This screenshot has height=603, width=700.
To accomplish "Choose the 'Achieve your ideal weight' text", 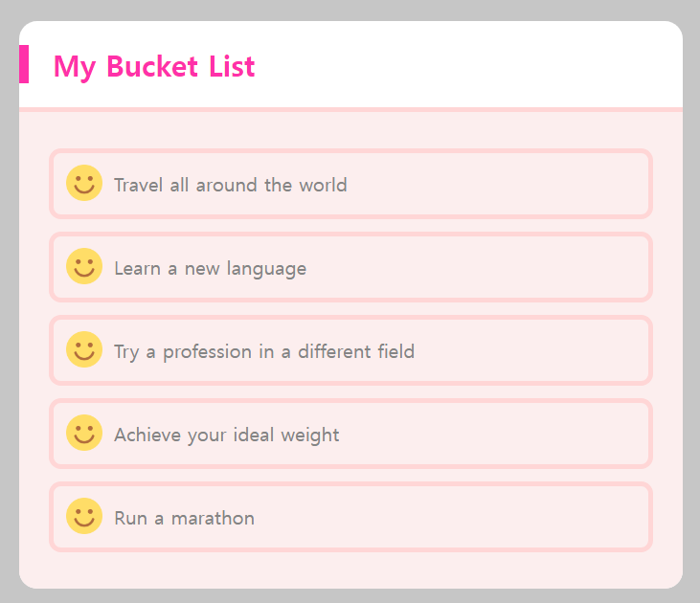I will coord(226,435).
